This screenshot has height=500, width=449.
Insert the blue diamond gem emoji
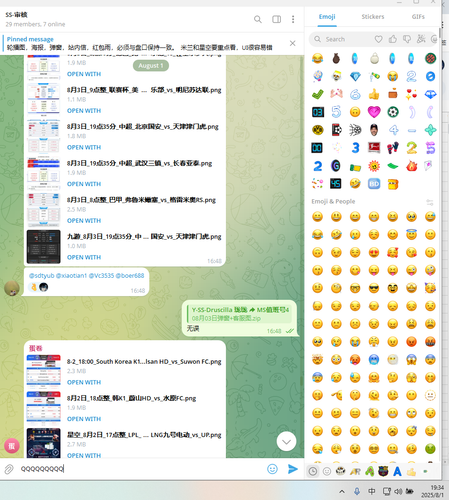click(355, 76)
